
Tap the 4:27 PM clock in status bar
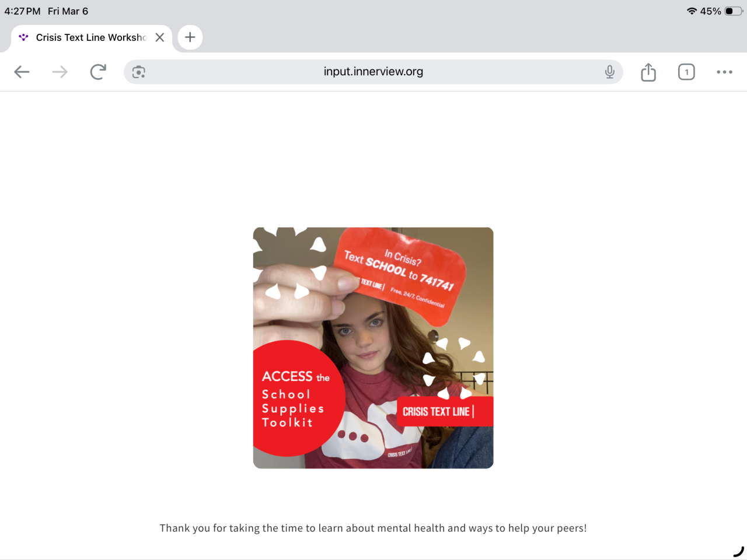(22, 11)
